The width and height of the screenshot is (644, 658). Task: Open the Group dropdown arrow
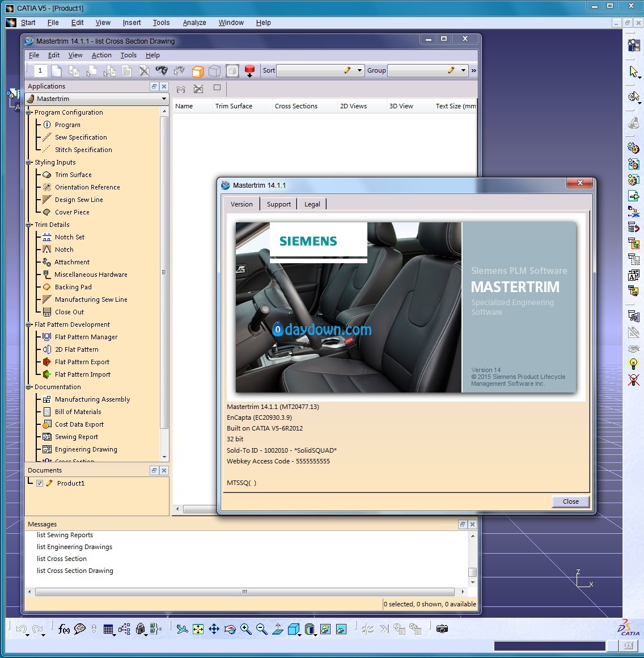463,70
